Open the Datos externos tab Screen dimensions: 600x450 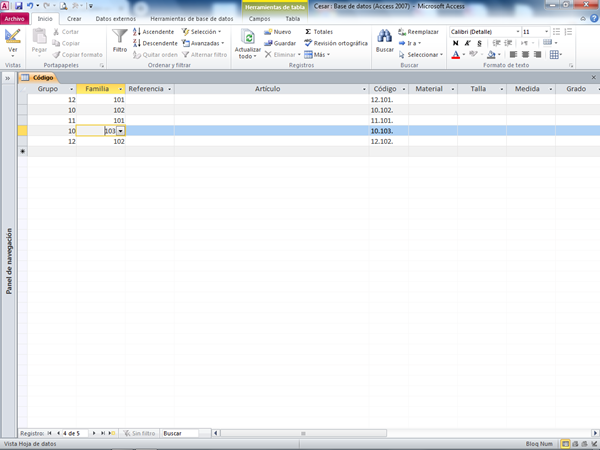(116, 19)
